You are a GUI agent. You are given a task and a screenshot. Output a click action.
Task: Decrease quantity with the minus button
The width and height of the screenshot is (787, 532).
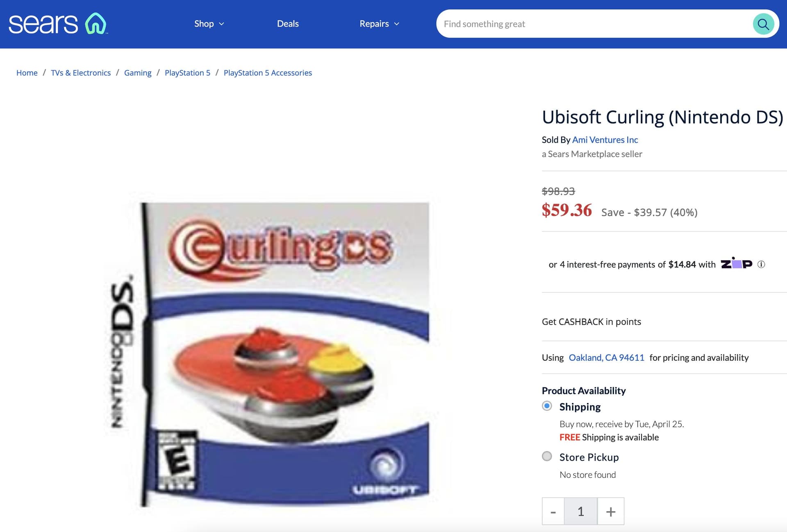pyautogui.click(x=553, y=512)
